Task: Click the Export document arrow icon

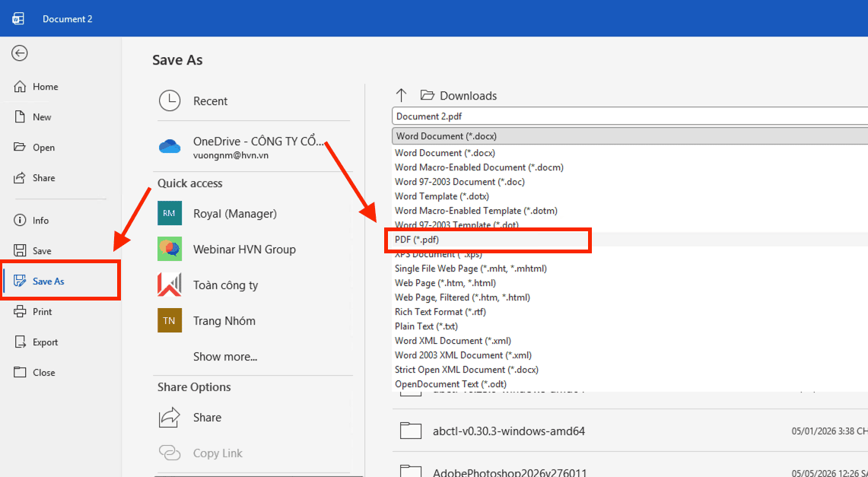Action: [20, 342]
